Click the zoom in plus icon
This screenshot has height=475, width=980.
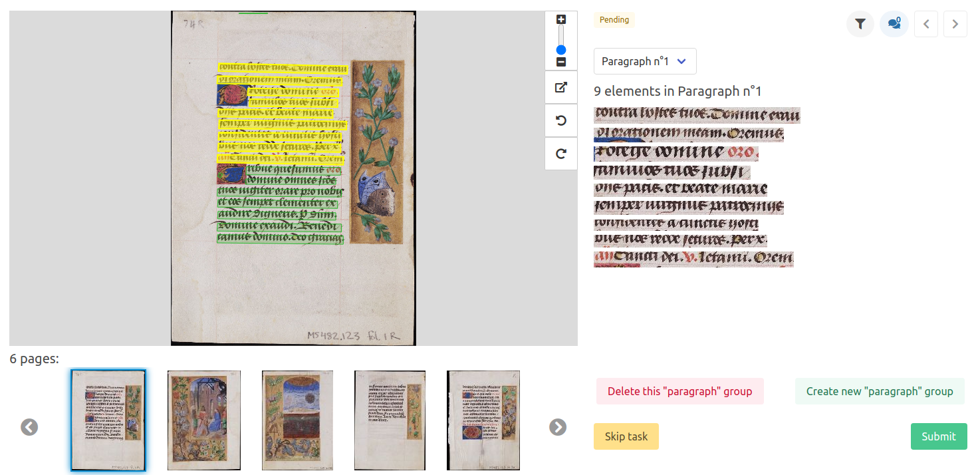pos(561,19)
